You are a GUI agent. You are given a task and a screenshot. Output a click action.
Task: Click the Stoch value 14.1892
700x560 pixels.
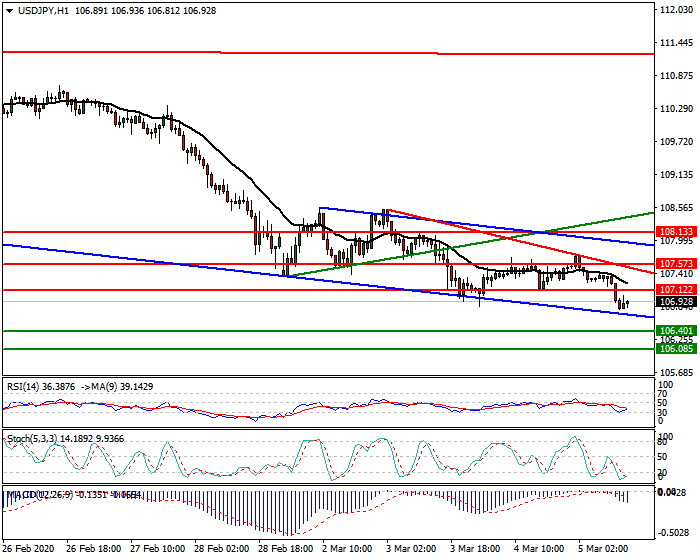[77, 439]
